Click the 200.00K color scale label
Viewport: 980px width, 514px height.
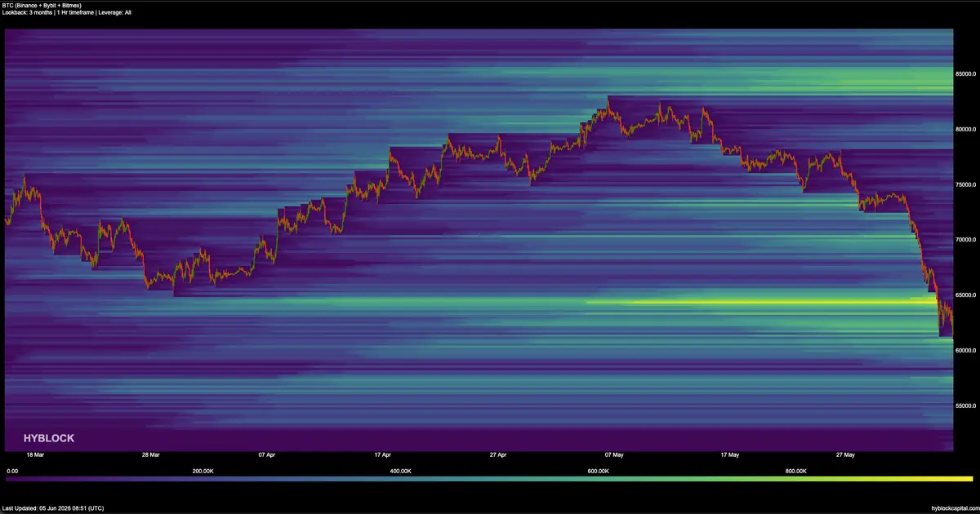tap(203, 472)
